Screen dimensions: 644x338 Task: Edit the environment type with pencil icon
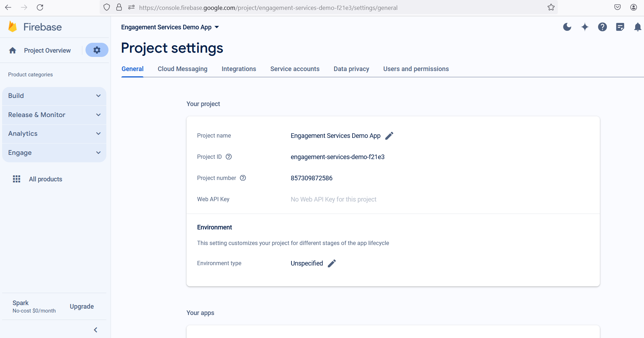click(332, 263)
